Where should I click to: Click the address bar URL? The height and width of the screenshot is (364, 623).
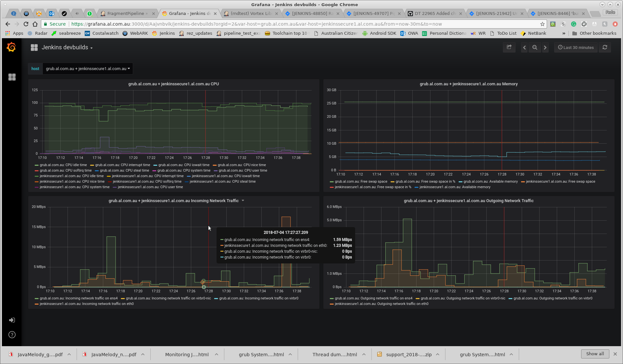click(256, 24)
